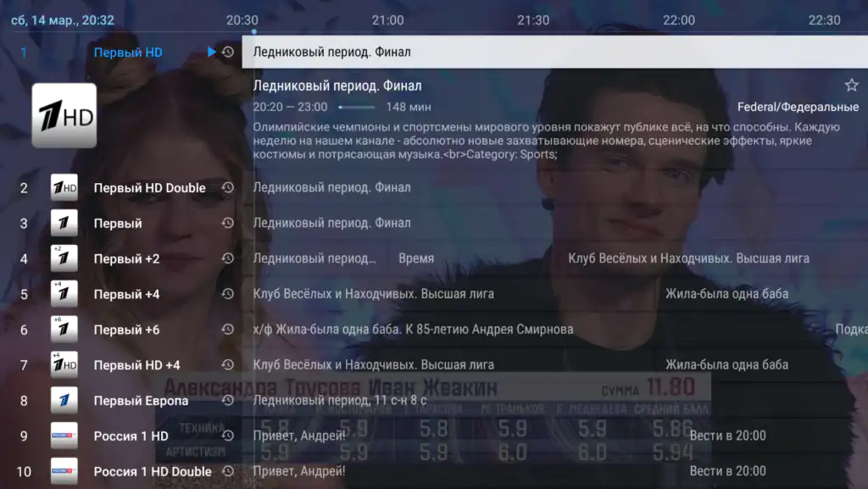Open archive icon for Россия 1 HD Double

click(227, 471)
